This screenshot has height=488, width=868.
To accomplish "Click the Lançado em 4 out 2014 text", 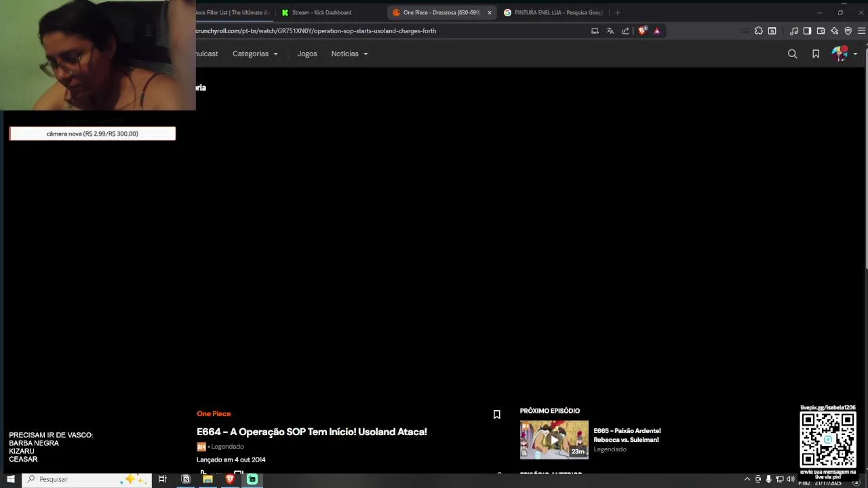I will point(231,460).
